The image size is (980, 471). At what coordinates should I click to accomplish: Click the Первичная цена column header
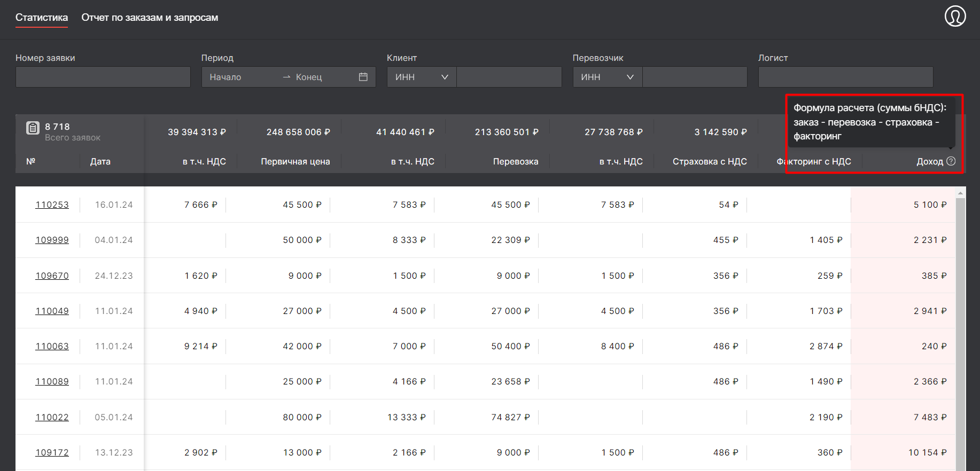(295, 161)
